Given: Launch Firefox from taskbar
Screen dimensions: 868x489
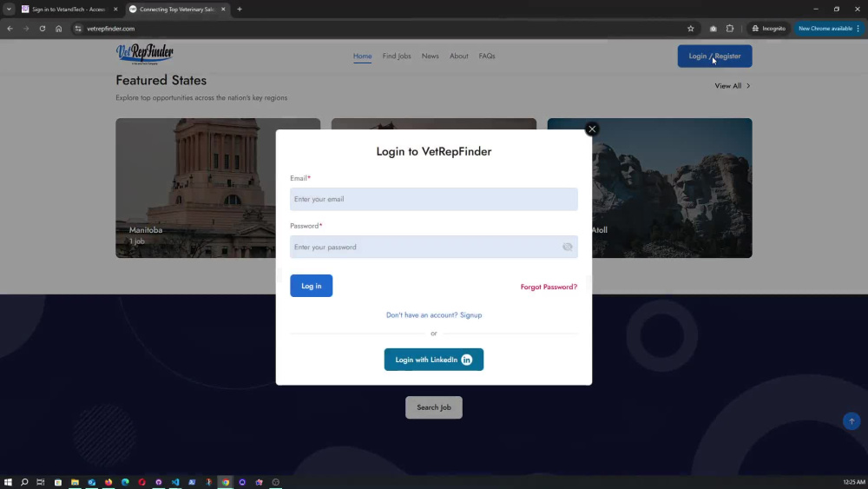Looking at the screenshot, I should (108, 482).
